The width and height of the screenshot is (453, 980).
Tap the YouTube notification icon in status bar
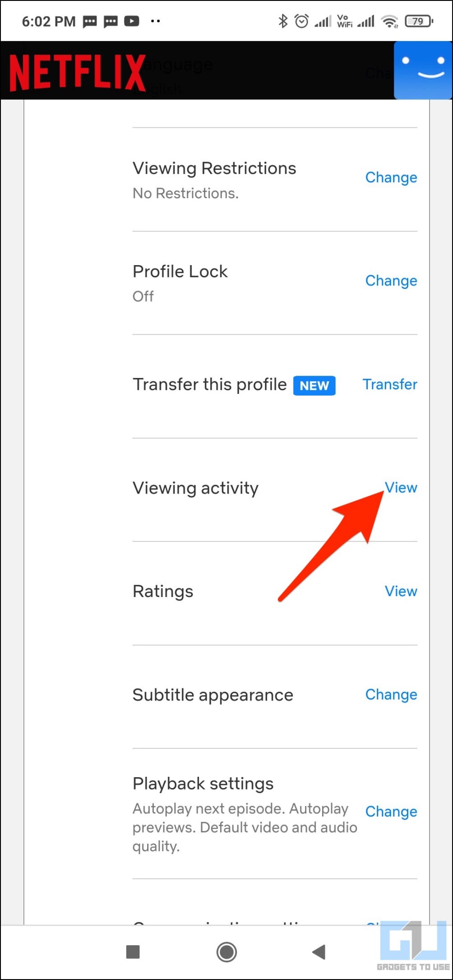click(x=132, y=21)
